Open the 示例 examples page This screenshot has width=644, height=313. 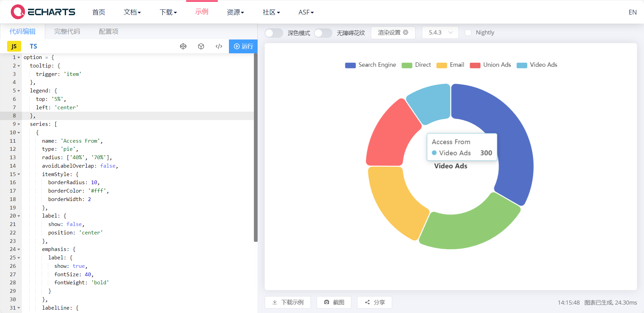click(x=202, y=12)
